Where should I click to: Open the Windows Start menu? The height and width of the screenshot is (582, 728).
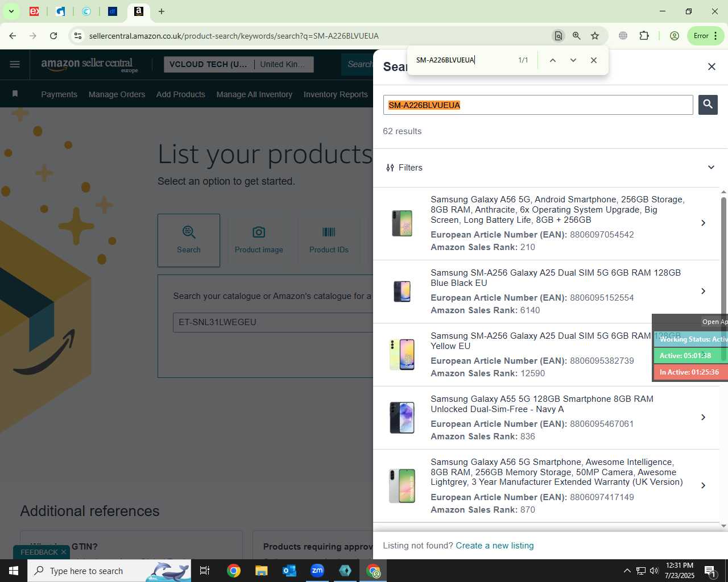click(x=14, y=571)
